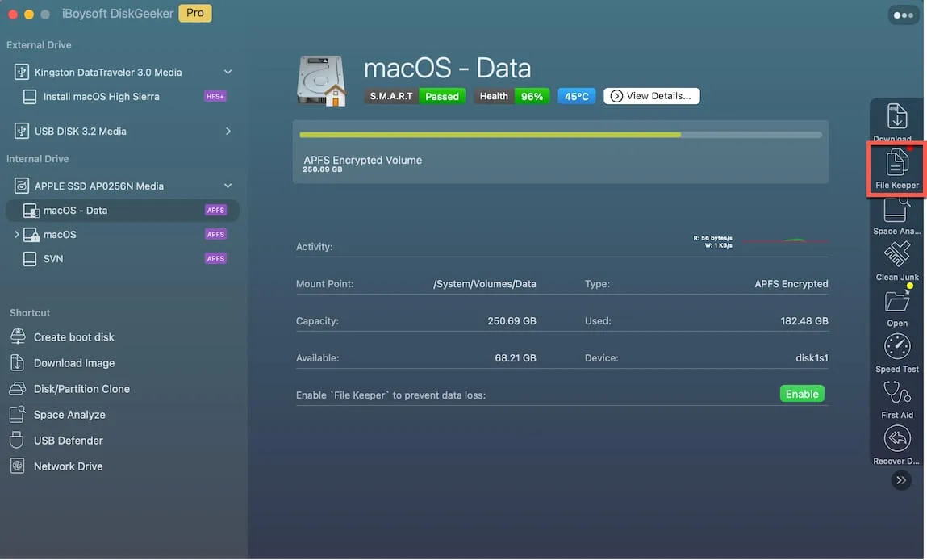Image resolution: width=927 pixels, height=560 pixels.
Task: Run the Clean Junk tool
Action: (x=896, y=261)
